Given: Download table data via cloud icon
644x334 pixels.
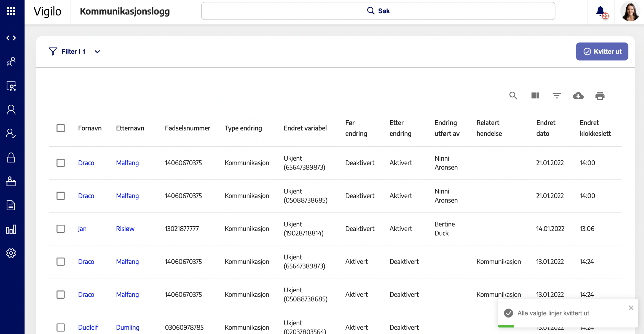Looking at the screenshot, I should point(578,96).
